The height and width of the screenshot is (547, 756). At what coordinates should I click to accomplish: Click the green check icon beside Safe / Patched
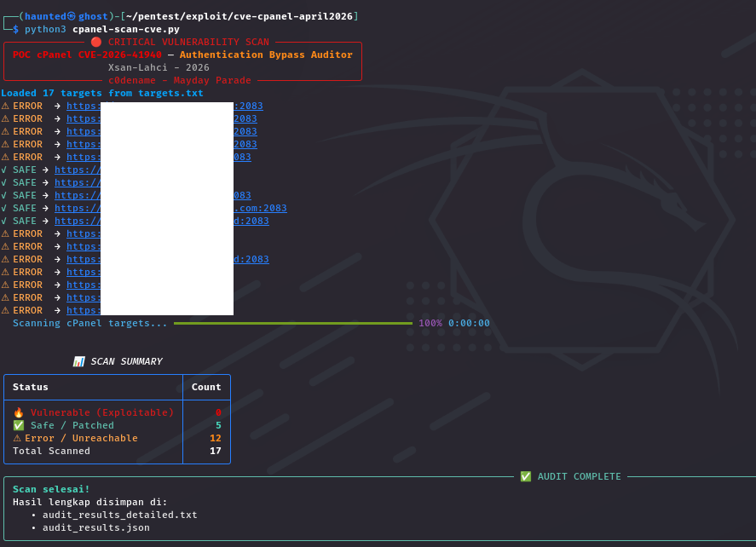pyautogui.click(x=18, y=425)
